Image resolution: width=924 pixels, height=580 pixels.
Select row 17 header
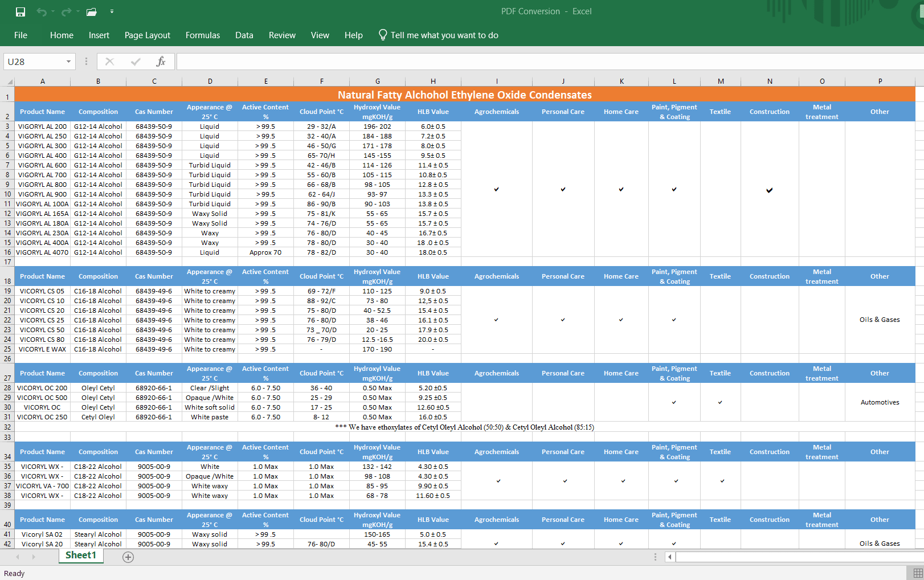pyautogui.click(x=7, y=262)
